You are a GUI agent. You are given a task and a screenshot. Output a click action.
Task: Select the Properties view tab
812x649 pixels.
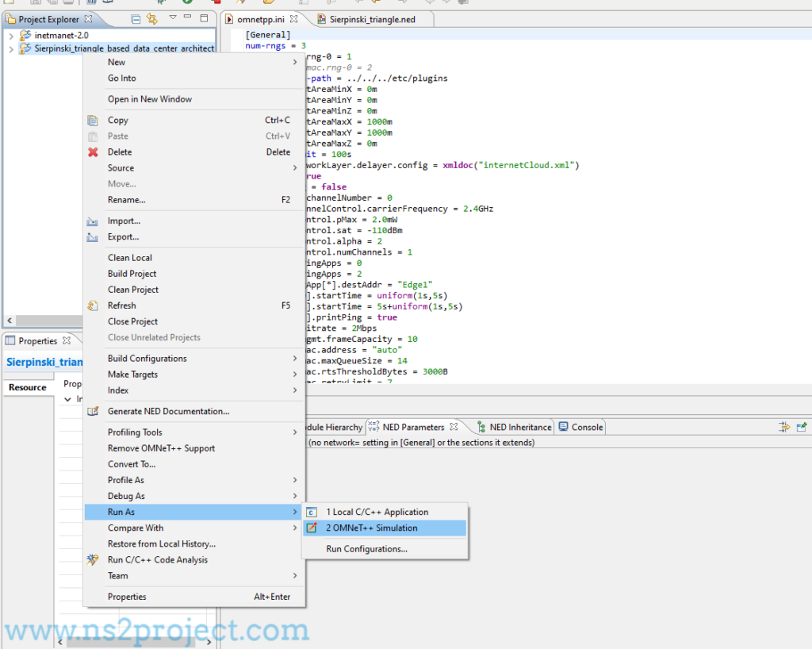37,341
